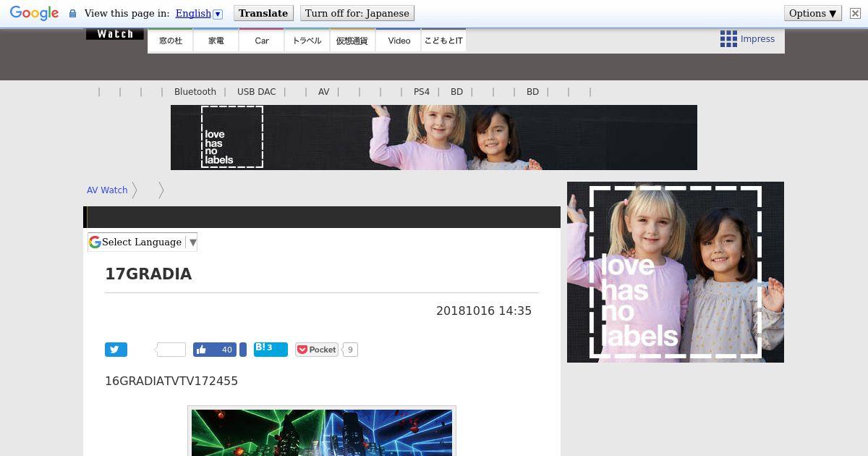Click the lock icon in translate bar
The width and height of the screenshot is (868, 456).
[x=72, y=14]
